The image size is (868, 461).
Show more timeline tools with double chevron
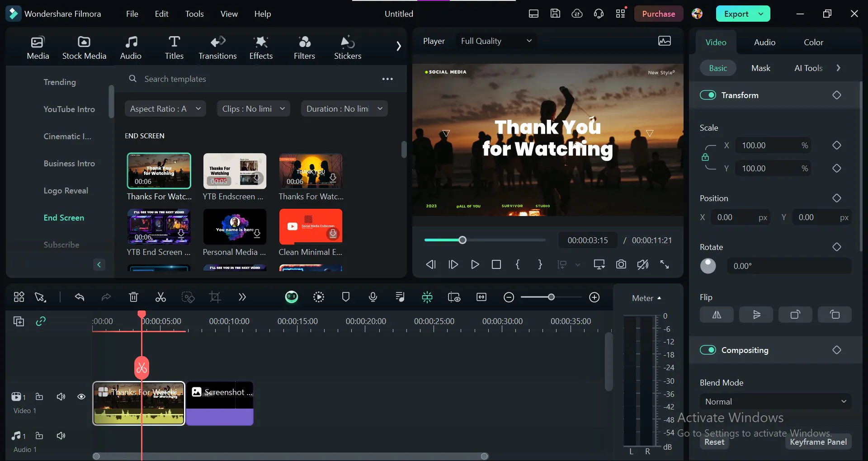(242, 297)
